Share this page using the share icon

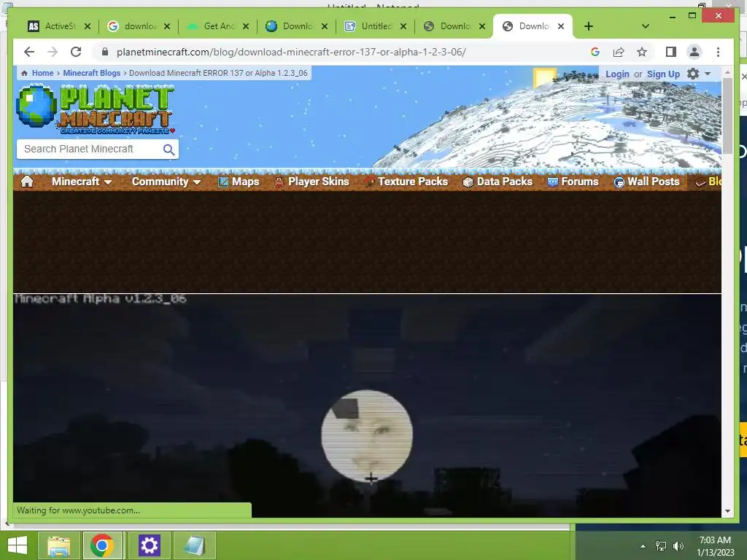click(619, 52)
